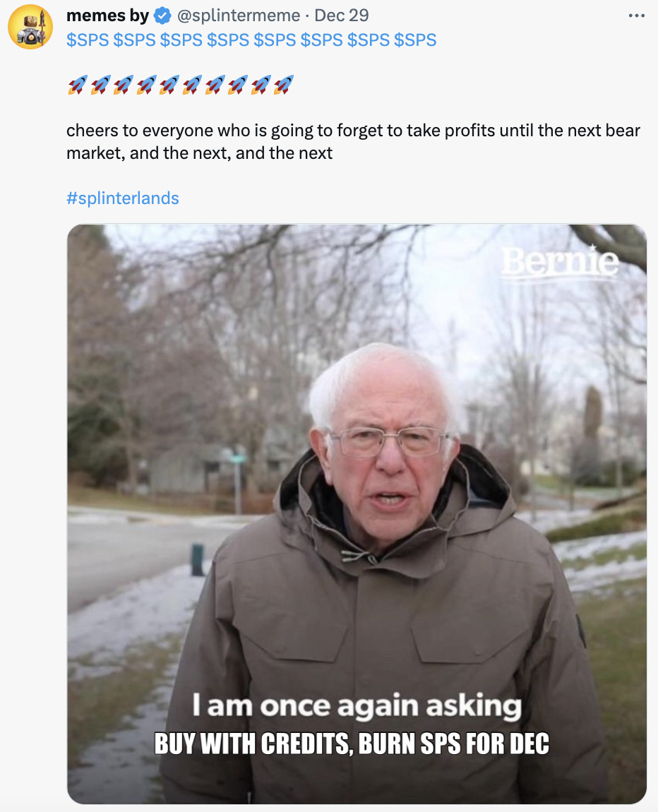Open the three-dot more options menu
The width and height of the screenshot is (658, 812).
636,16
